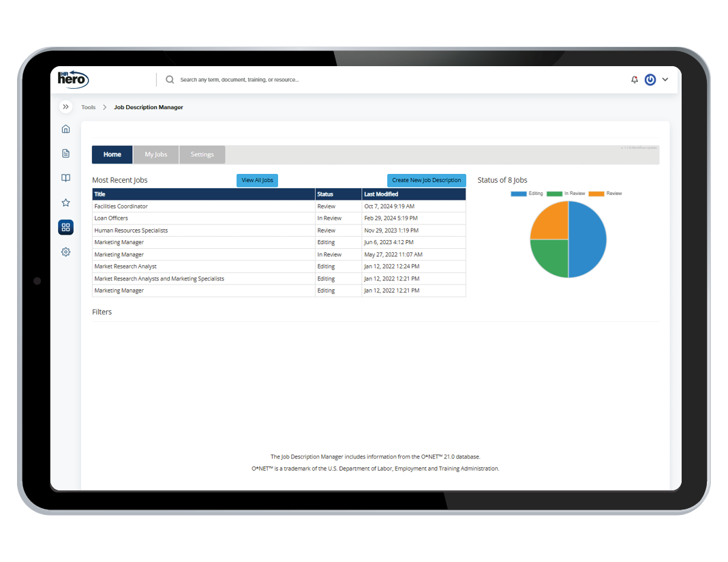Expand the sidebar with double-chevron
The image size is (728, 562).
(65, 107)
